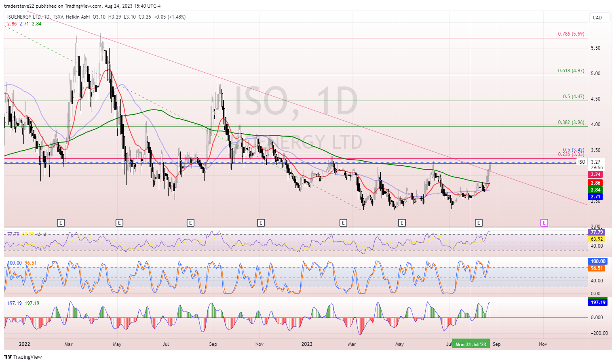
Task: Click the blue 197.19 oscillator tag on the axis
Action: 598,303
